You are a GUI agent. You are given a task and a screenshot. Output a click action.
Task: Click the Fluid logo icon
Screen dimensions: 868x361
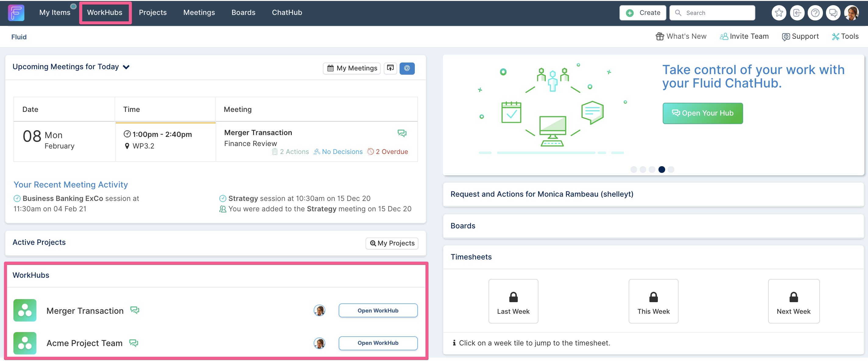pos(16,13)
